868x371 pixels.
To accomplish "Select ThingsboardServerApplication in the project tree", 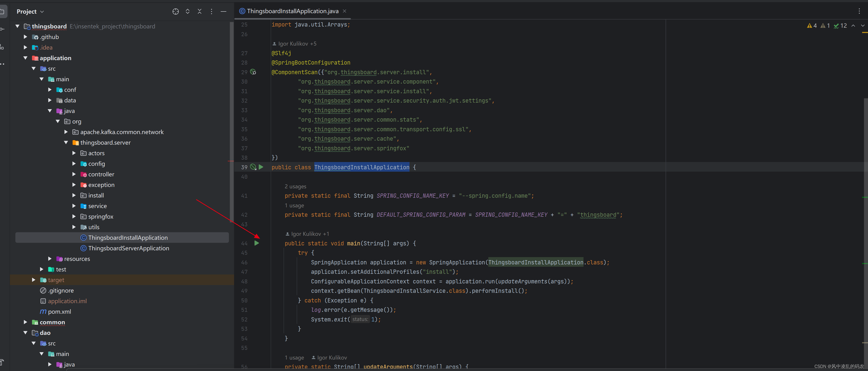I will click(128, 248).
